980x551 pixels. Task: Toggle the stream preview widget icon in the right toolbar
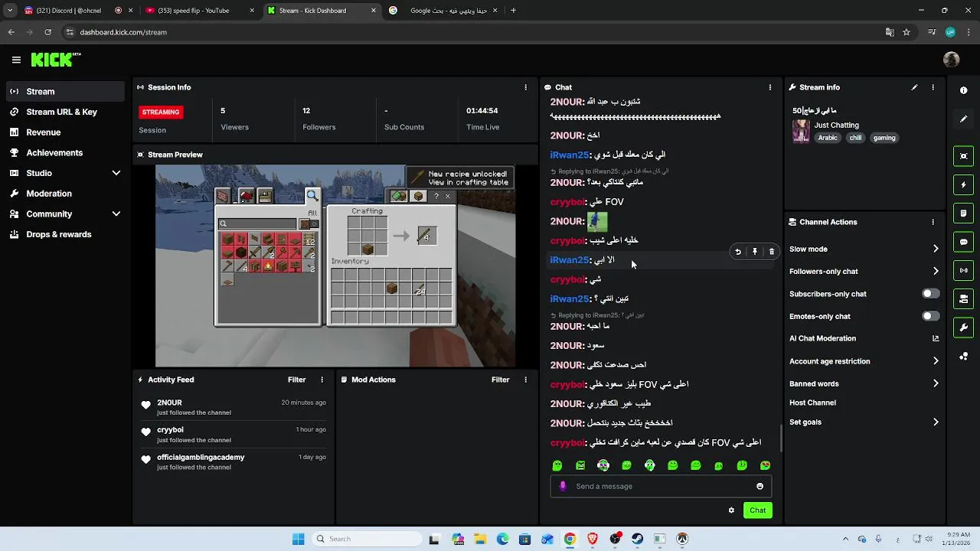pyautogui.click(x=963, y=156)
